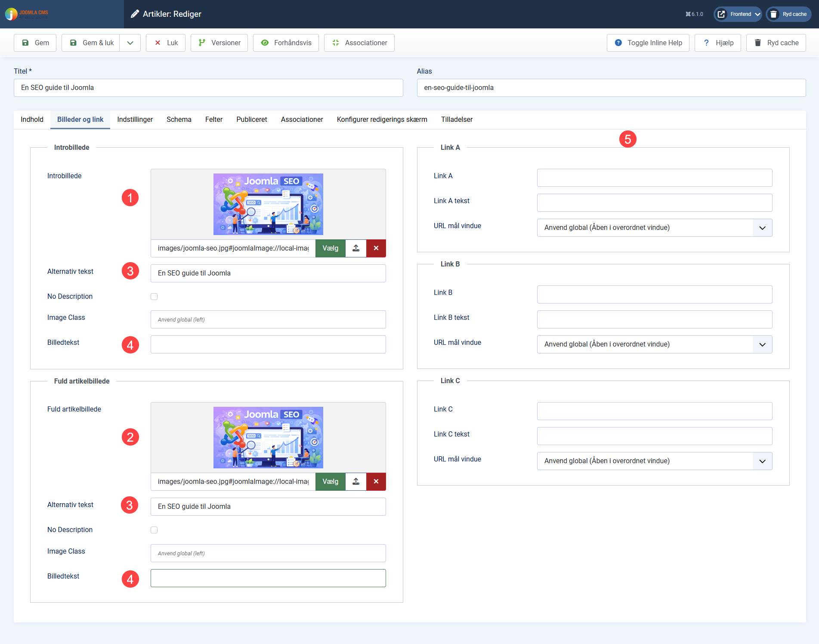The height and width of the screenshot is (644, 819).
Task: Click Fuld artikelbillede image path field
Action: (233, 482)
